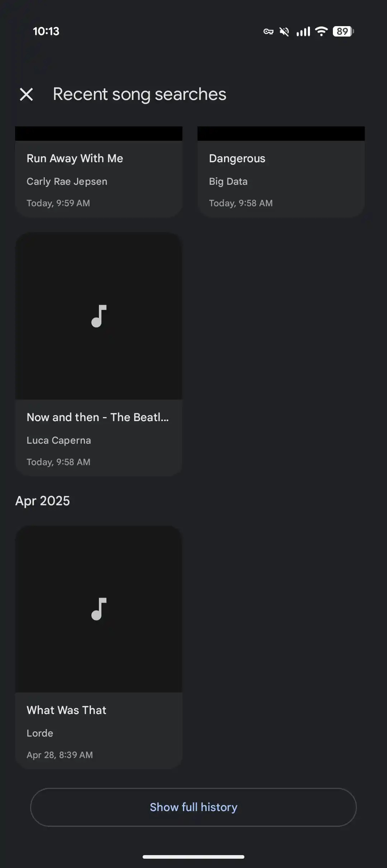Tap the home indicator bar
This screenshot has height=868, width=387.
[193, 857]
